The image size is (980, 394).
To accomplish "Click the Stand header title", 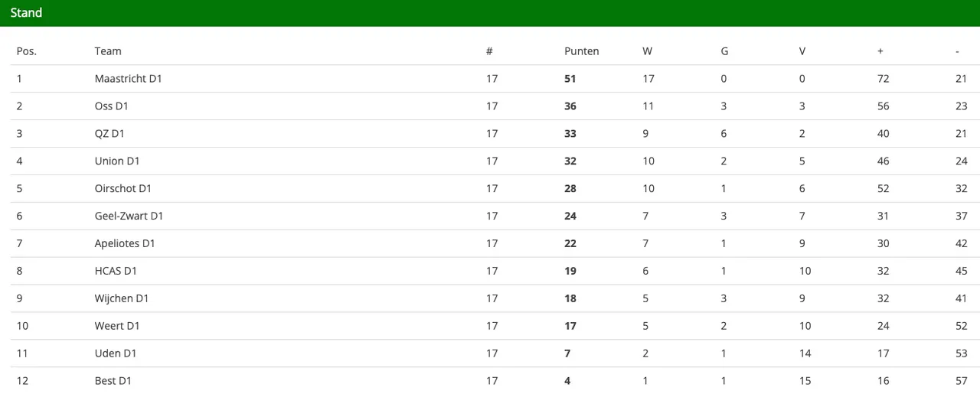I will [x=26, y=13].
